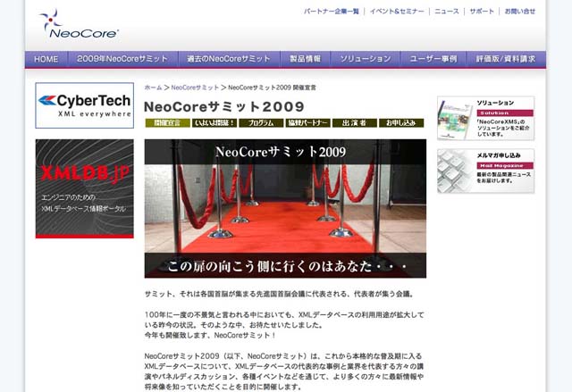
Task: Select the 協賛パートナー tab
Action: 307,123
